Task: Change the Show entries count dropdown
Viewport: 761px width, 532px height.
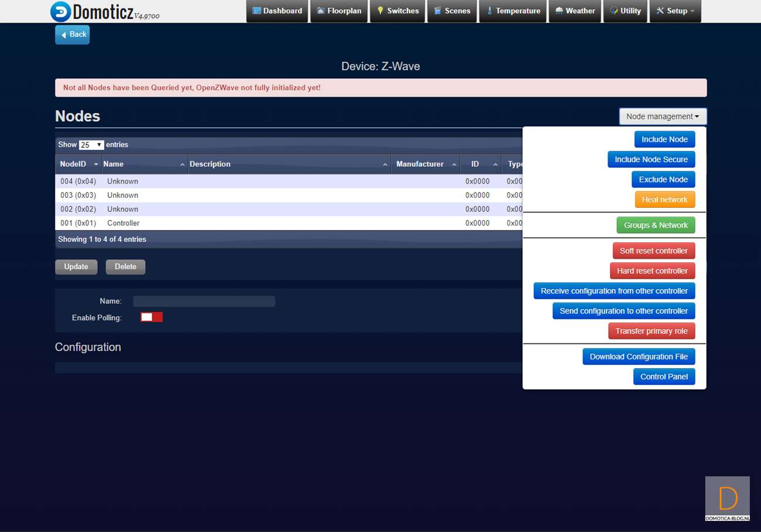Action: coord(91,145)
